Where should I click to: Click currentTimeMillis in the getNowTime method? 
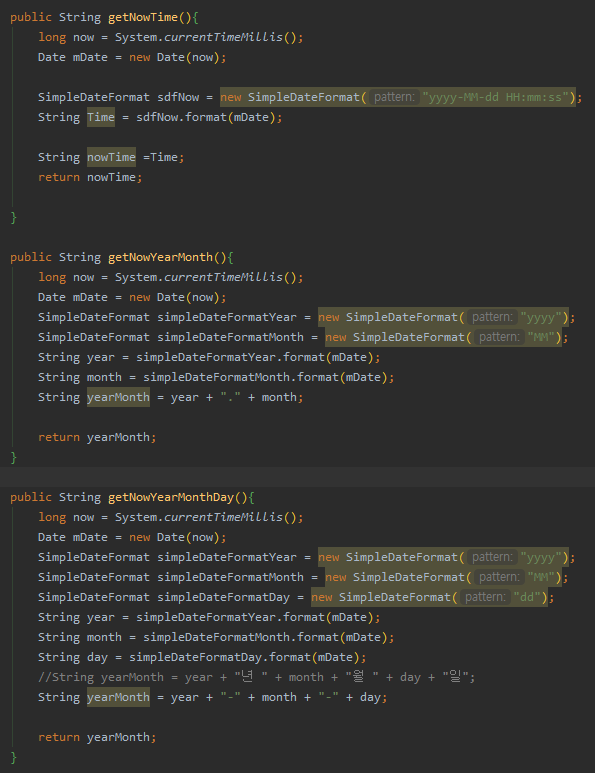(223, 37)
